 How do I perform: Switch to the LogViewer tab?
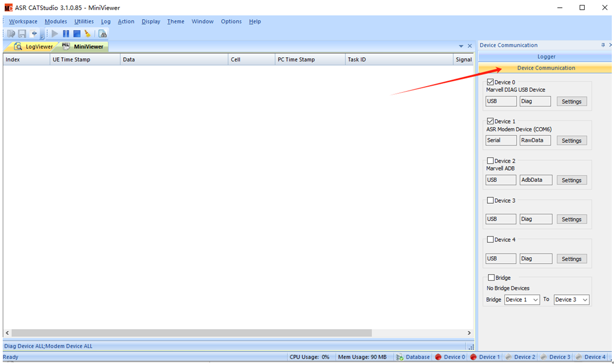(x=33, y=47)
